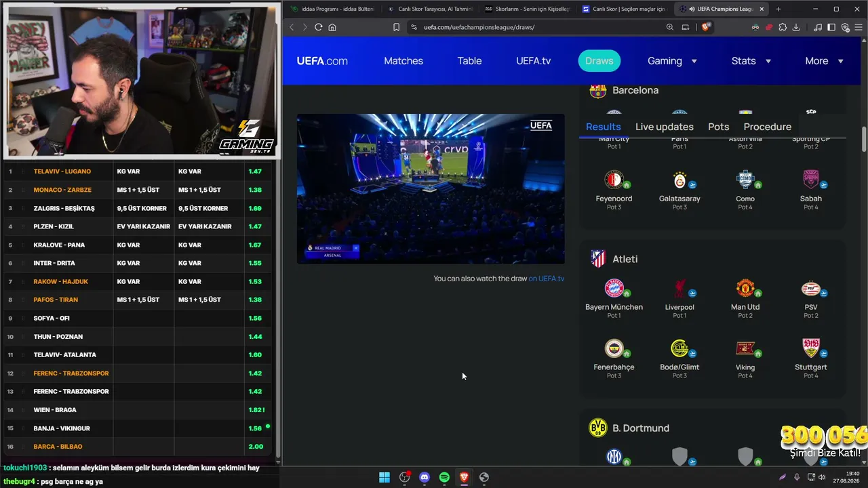The height and width of the screenshot is (488, 868).
Task: Click the 2.00 odds value
Action: pos(256,447)
